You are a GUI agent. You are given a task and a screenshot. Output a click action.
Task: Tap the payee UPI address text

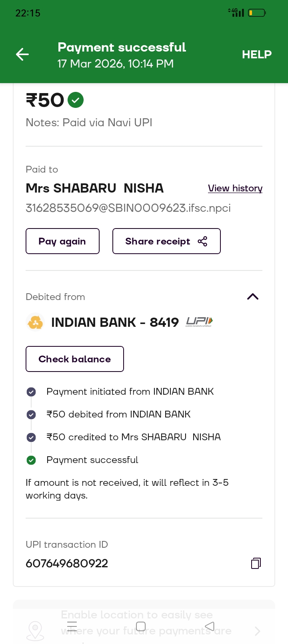pyautogui.click(x=128, y=208)
